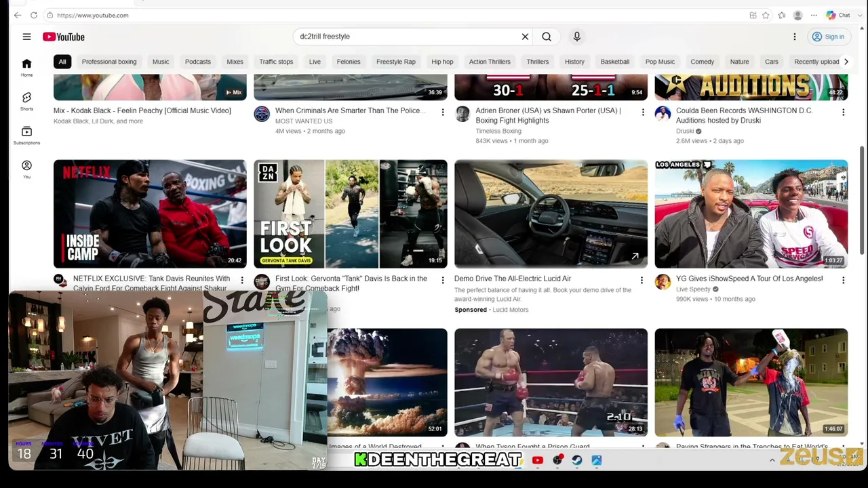This screenshot has width=868, height=488.
Task: Open Subscriptions from the sidebar
Action: 26,135
